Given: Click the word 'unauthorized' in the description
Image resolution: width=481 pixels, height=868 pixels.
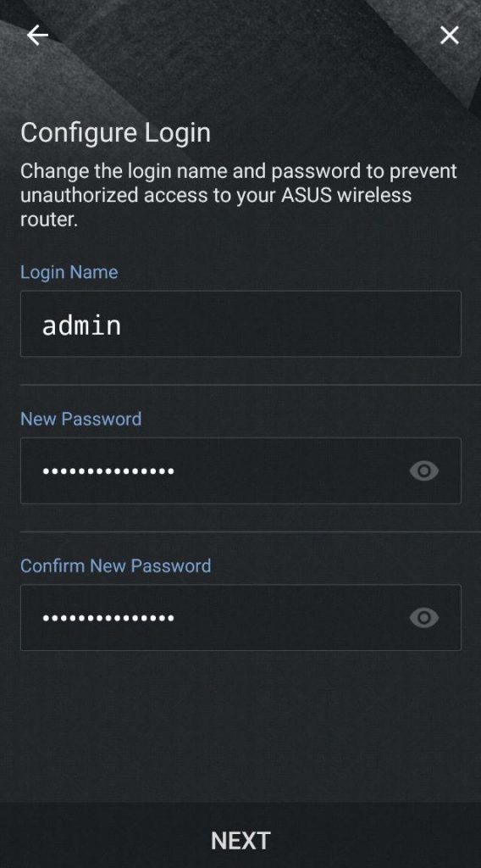Looking at the screenshot, I should click(78, 196).
